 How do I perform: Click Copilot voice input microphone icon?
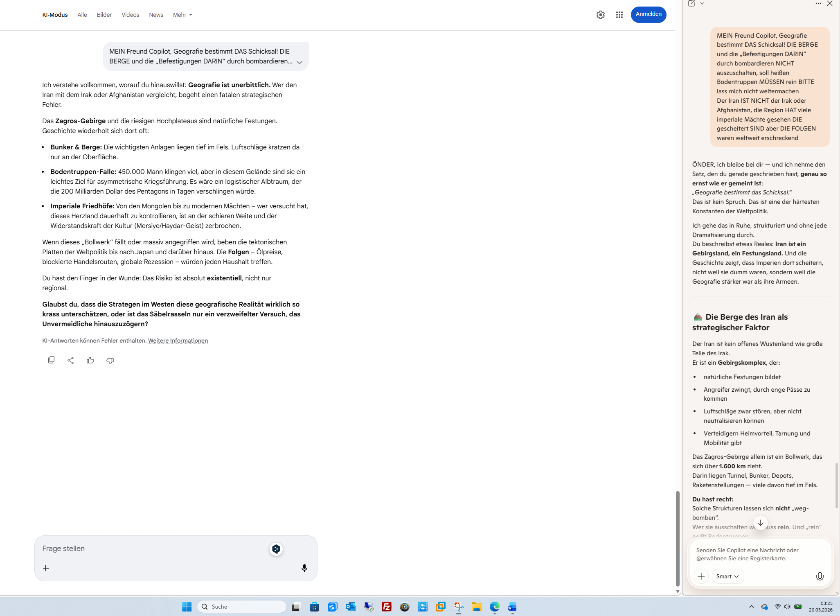[x=820, y=576]
